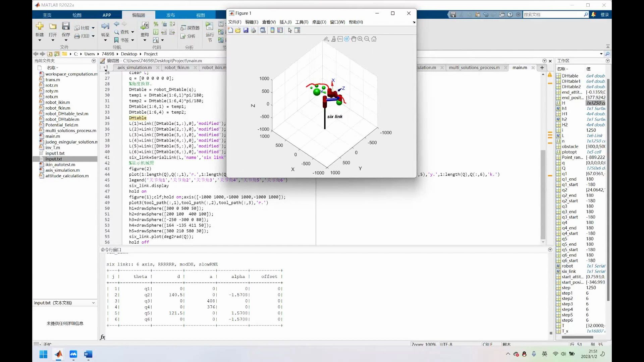Viewport: 644px width, 362px height.
Task: Click the Zoom Out magnifier on the axes
Action: coord(367,39)
